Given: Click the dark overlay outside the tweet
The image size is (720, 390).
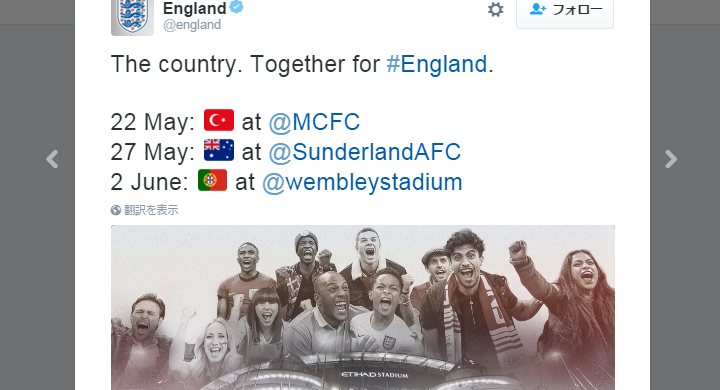Looking at the screenshot, I should (37, 276).
